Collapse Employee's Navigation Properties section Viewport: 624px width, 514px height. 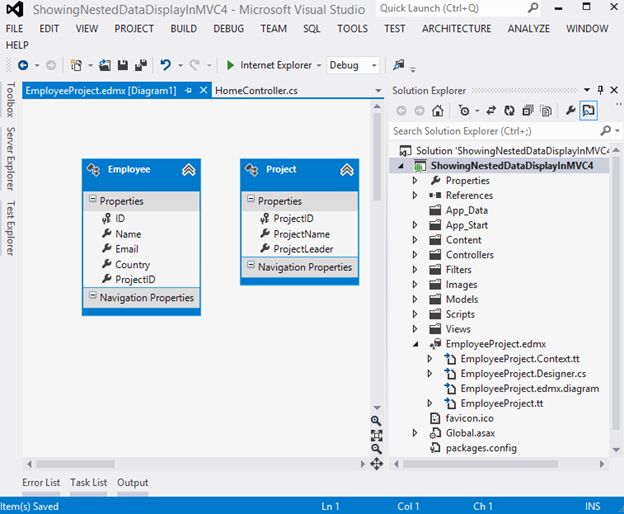92,295
